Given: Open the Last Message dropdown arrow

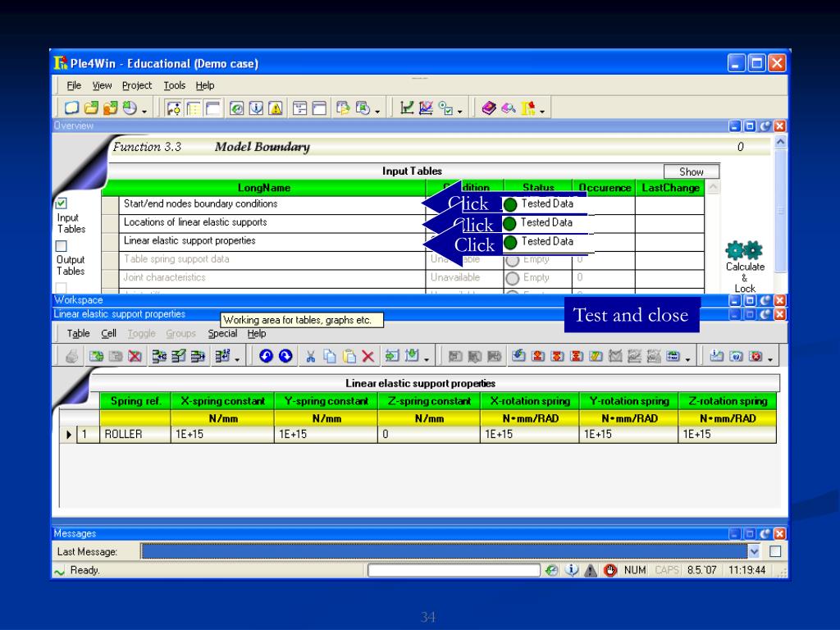Looking at the screenshot, I should [754, 551].
